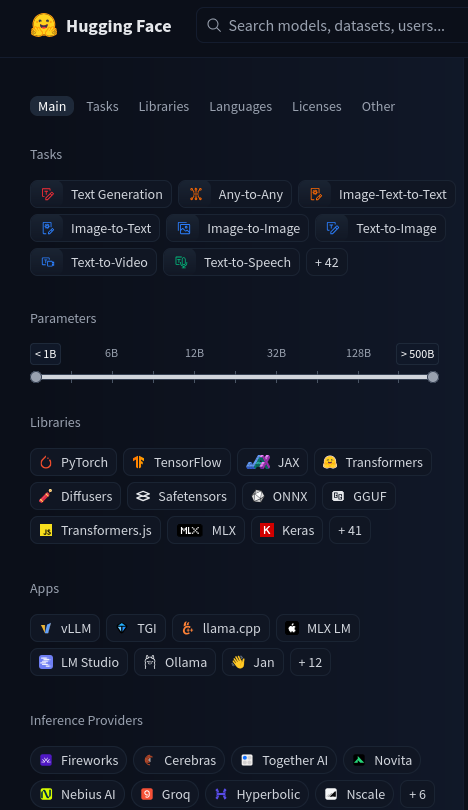
Task: Select the TensorFlow library icon
Action: click(138, 462)
